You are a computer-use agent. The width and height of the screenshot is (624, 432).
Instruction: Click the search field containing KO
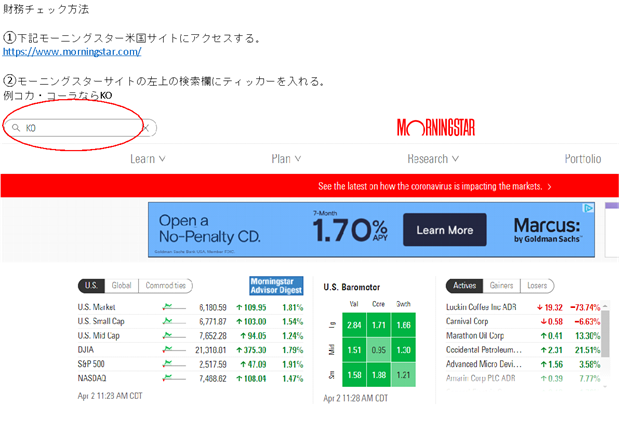[x=80, y=128]
